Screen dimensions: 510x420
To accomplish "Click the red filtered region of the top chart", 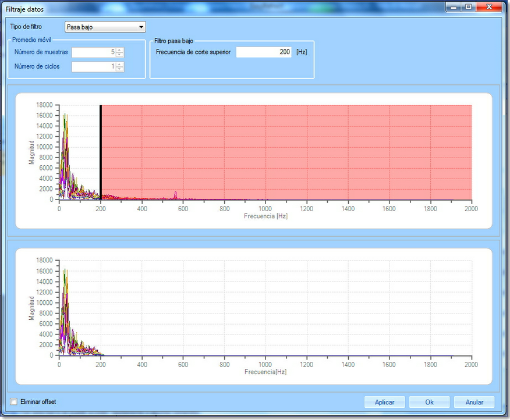I will 287,152.
